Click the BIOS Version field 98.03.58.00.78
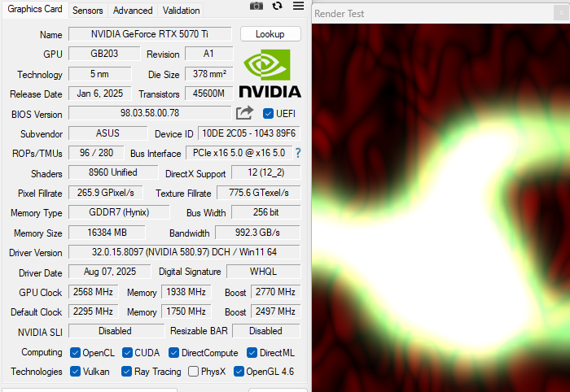 [x=150, y=113]
